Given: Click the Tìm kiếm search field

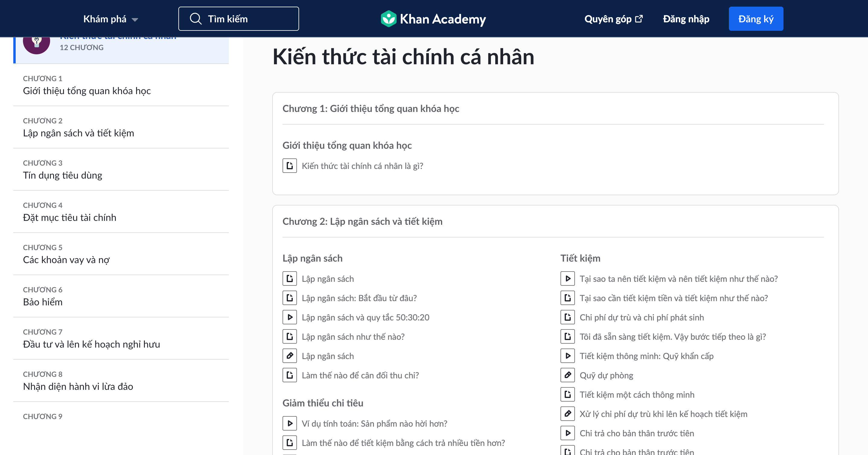Looking at the screenshot, I should pos(238,19).
